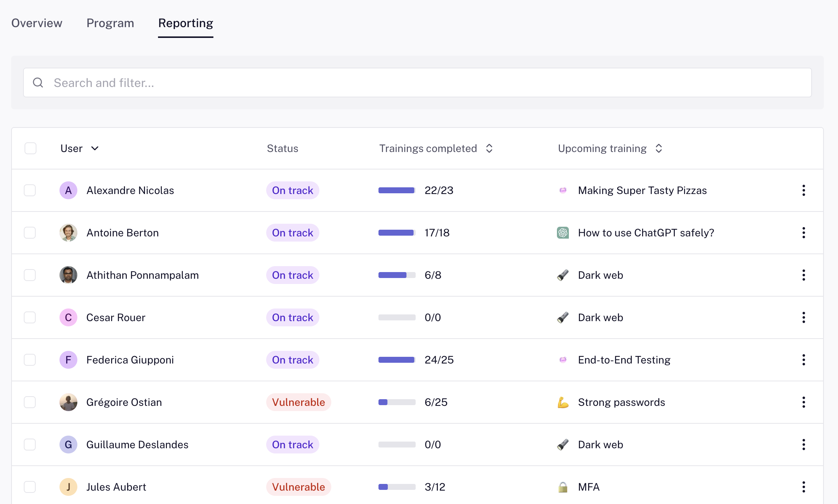Open Guillaume Deslandes row options menu
Image resolution: width=838 pixels, height=504 pixels.
pos(803,445)
